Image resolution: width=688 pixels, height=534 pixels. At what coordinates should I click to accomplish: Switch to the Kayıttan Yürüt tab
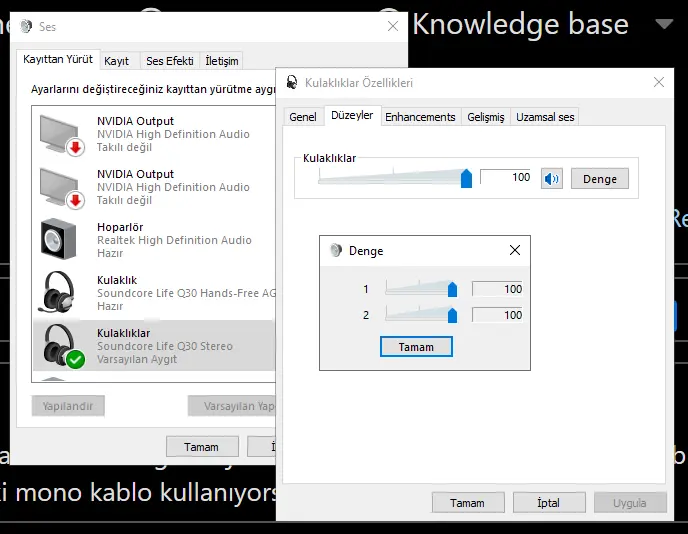[58, 59]
